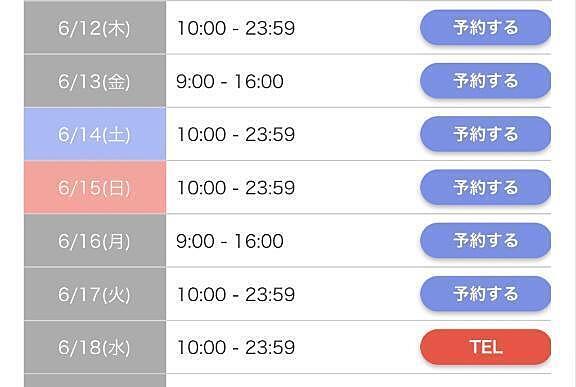
Task: Select the 6/17(火) date cell
Action: tap(95, 294)
